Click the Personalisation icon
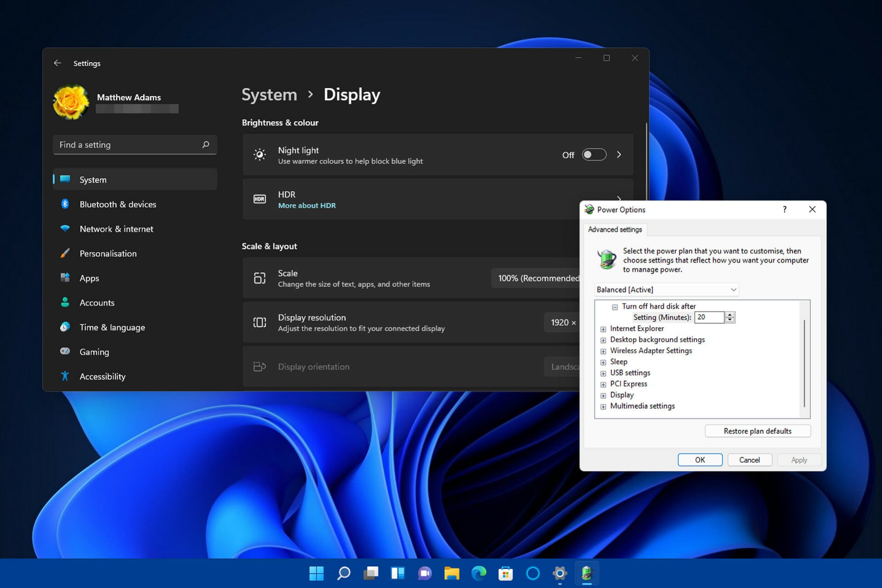 65,253
